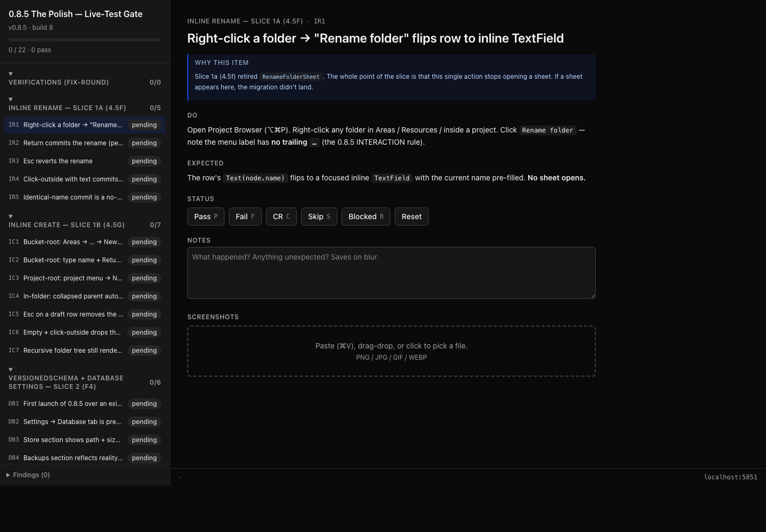
Task: Collapse the Inline Create Slice 1B section
Action: (85, 221)
